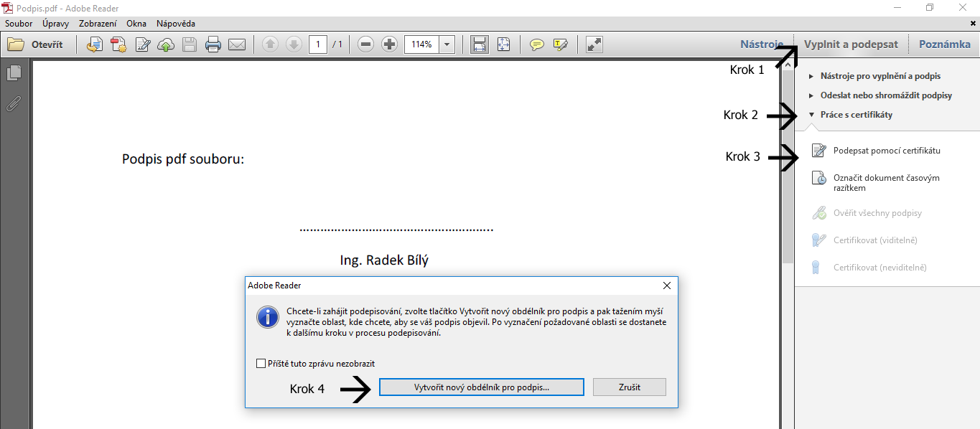Select the highlight text tool
Viewport: 980px width, 429px height.
coord(560,44)
